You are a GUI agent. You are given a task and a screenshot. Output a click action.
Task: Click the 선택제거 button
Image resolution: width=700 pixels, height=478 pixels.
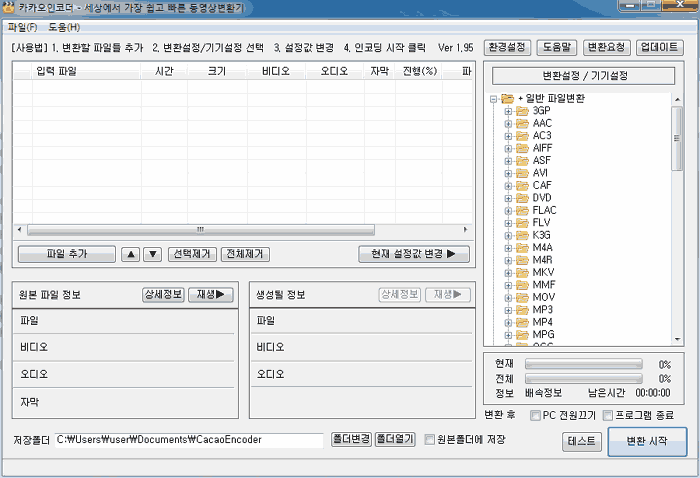(x=192, y=254)
